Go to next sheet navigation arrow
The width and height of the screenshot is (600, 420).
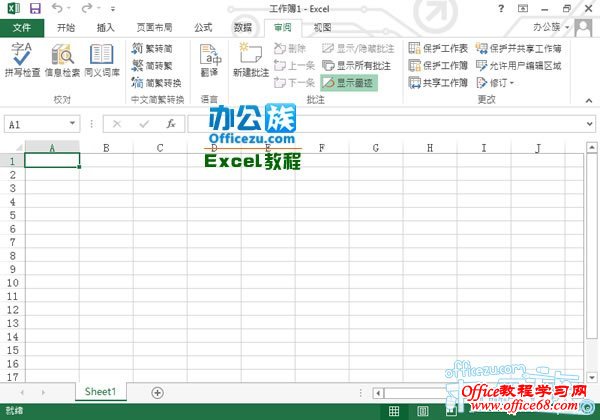[43, 392]
